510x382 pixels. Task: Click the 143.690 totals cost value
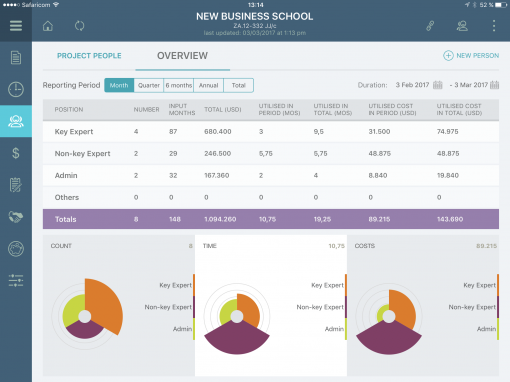tap(450, 219)
